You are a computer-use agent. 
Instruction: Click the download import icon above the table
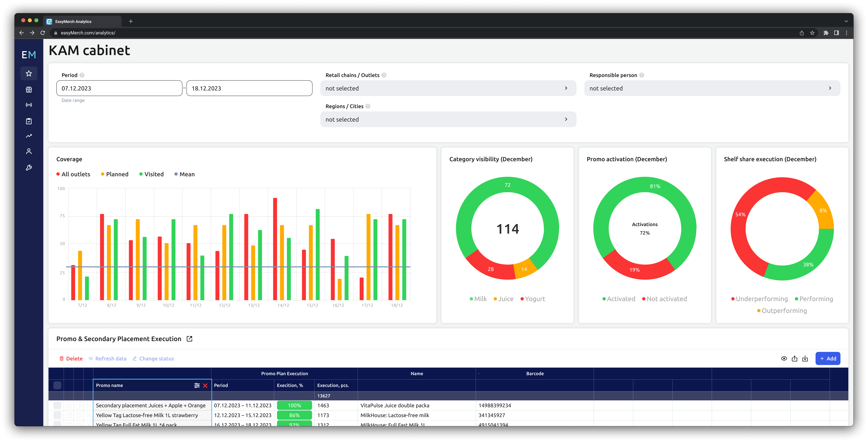pyautogui.click(x=805, y=358)
